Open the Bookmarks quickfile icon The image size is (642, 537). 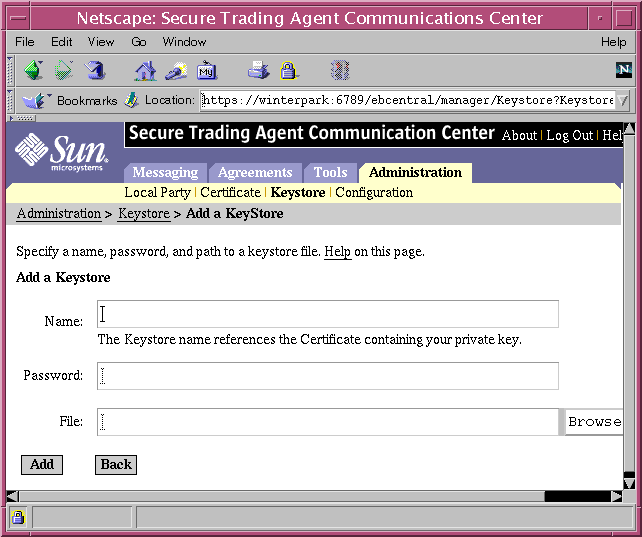(35, 100)
